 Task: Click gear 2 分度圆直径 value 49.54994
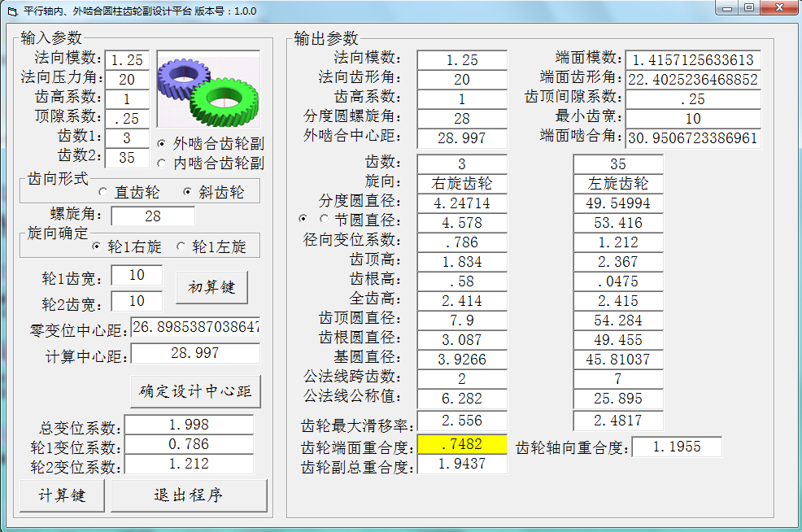[618, 203]
